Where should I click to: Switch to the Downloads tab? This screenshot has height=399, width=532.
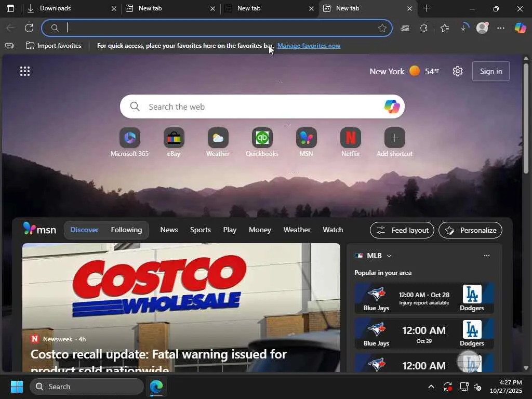[x=72, y=8]
